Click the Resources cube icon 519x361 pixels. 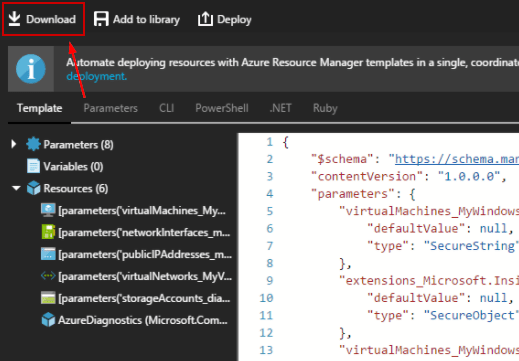coord(33,188)
